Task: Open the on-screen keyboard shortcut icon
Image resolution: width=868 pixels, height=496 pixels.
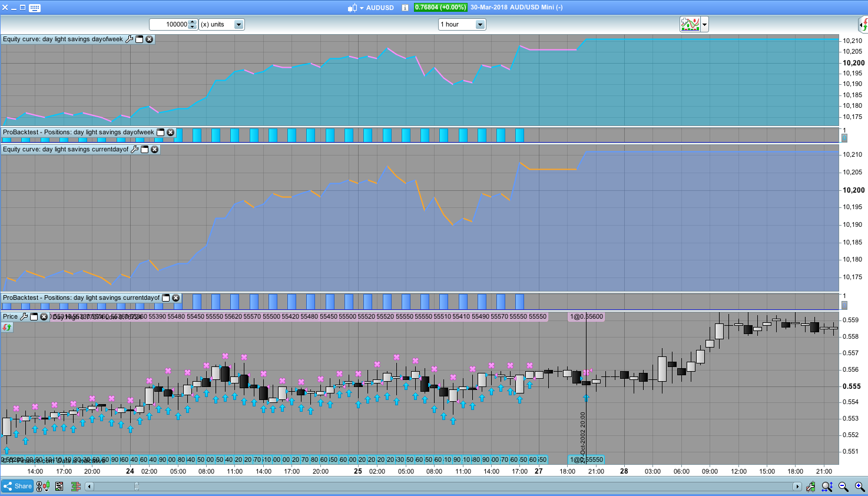Action: pyautogui.click(x=35, y=8)
